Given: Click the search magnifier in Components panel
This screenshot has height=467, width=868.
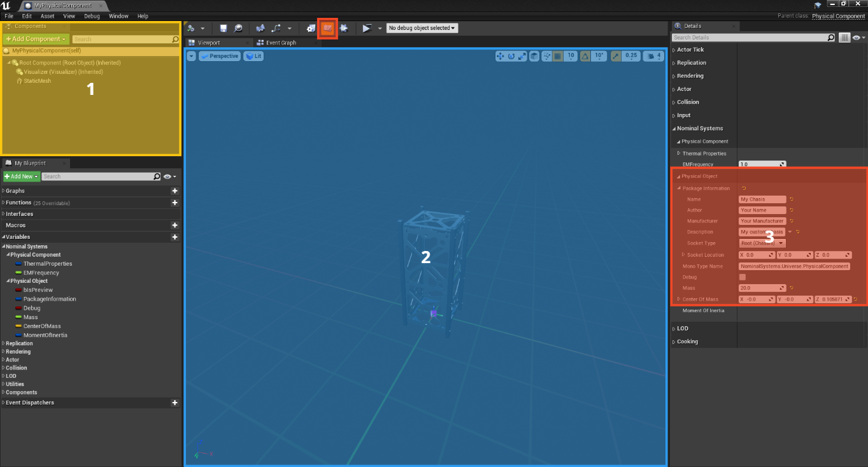Looking at the screenshot, I should point(175,39).
